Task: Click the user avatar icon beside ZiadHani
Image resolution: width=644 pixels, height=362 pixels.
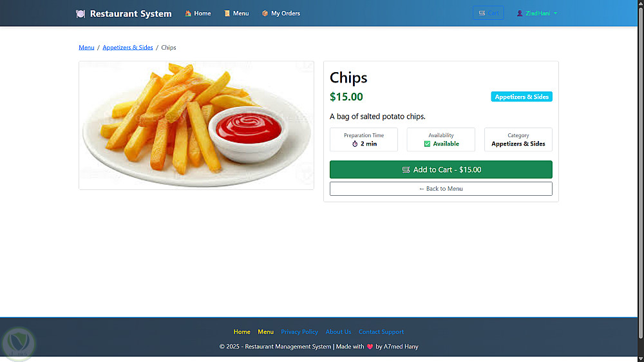Action: click(520, 13)
